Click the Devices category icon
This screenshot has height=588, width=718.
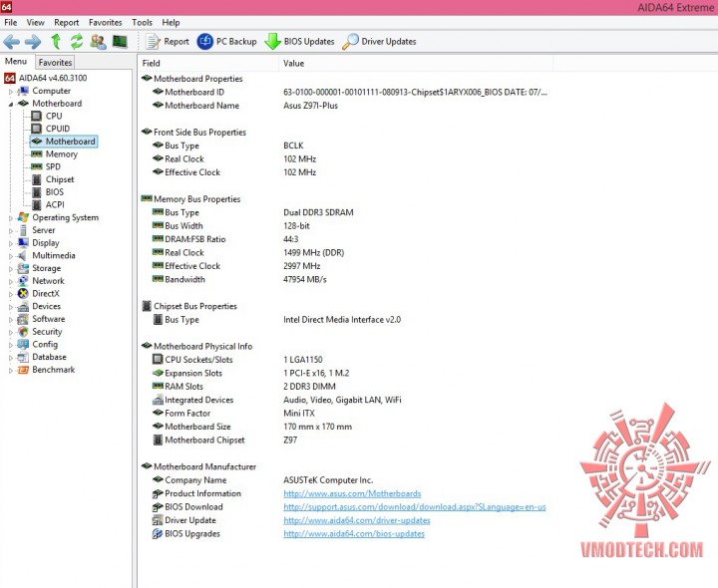tap(23, 306)
